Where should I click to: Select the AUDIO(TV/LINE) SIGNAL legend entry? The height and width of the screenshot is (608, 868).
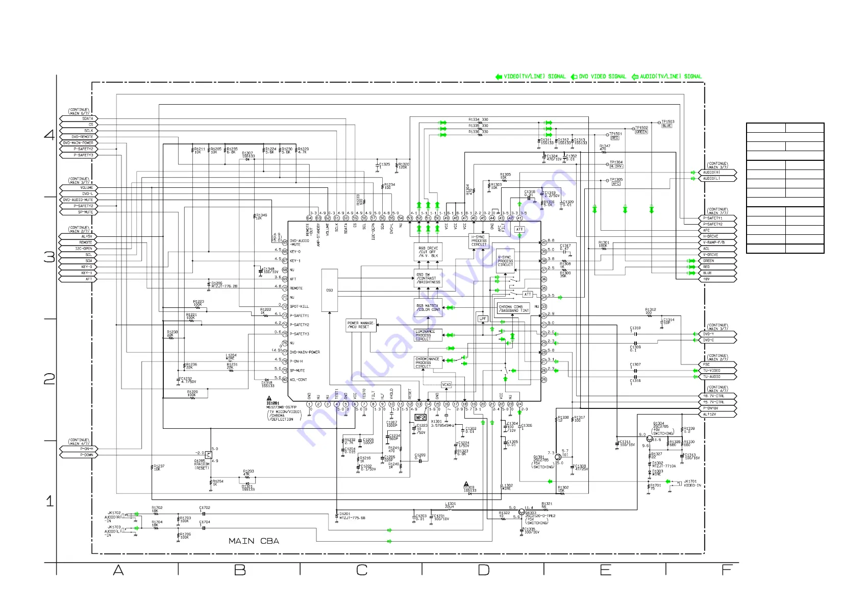click(666, 77)
